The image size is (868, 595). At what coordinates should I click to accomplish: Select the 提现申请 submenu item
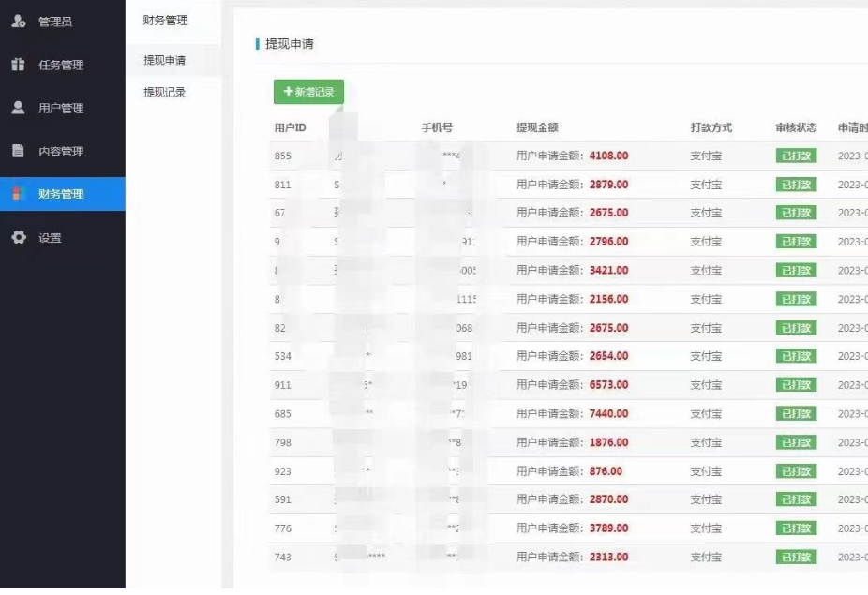165,61
